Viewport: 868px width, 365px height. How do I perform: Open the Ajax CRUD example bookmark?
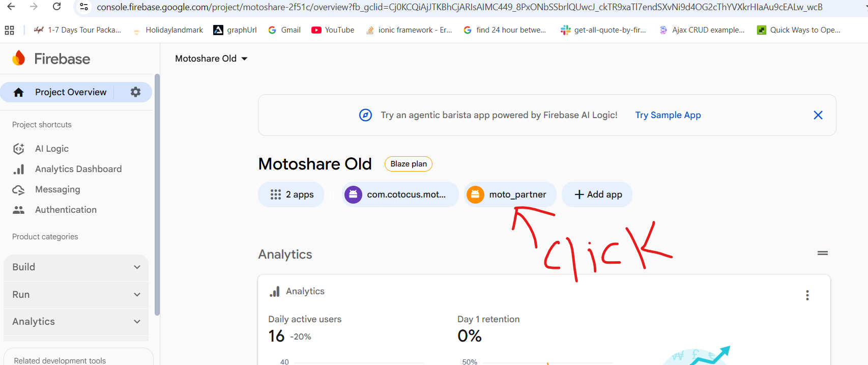702,30
